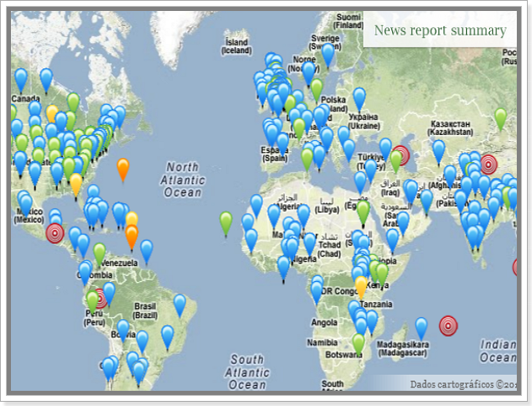Click green marker in southern Spain coast
Screen dimensions: 532x406
tap(307, 159)
